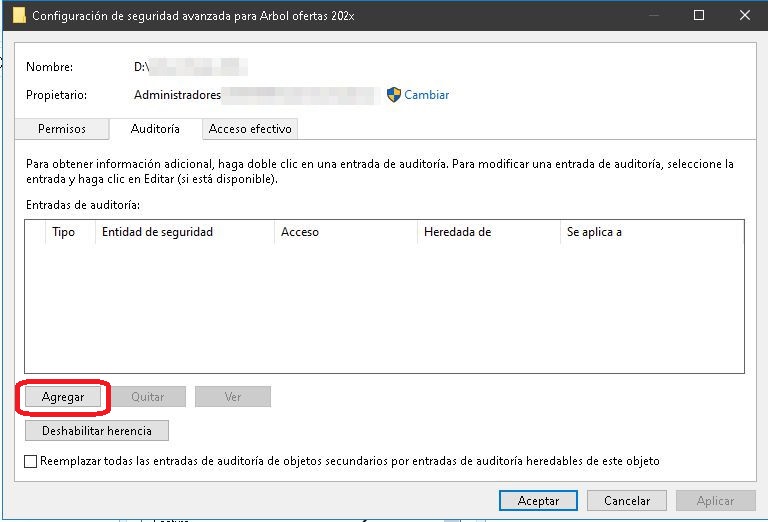The height and width of the screenshot is (522, 768).
Task: Click the Deshabilitar herencia button
Action: 97,431
